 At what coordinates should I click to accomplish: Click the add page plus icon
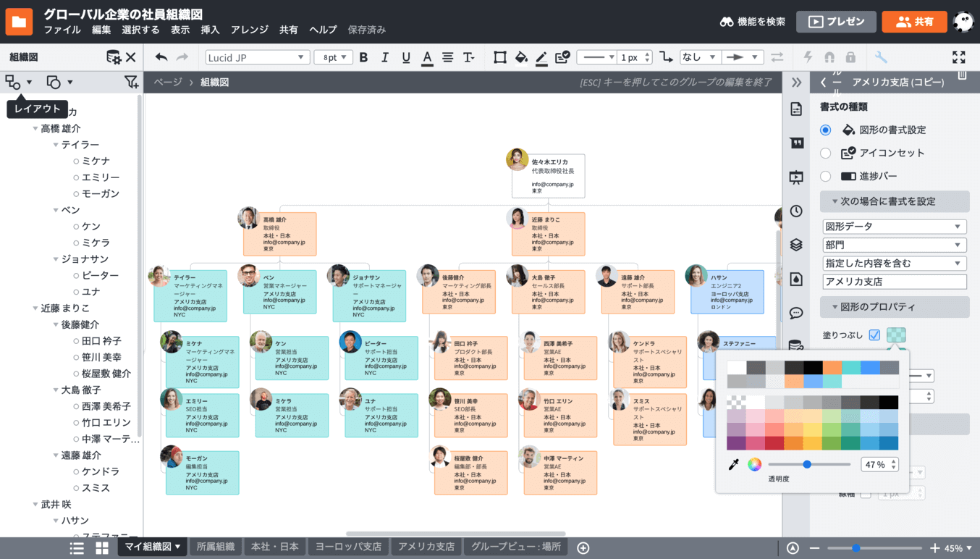(x=583, y=547)
